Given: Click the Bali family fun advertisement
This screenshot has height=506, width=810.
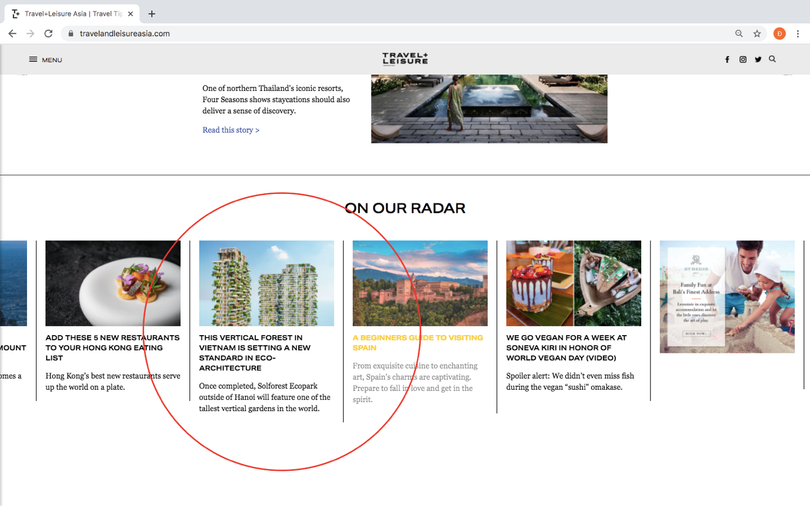Looking at the screenshot, I should [x=727, y=296].
